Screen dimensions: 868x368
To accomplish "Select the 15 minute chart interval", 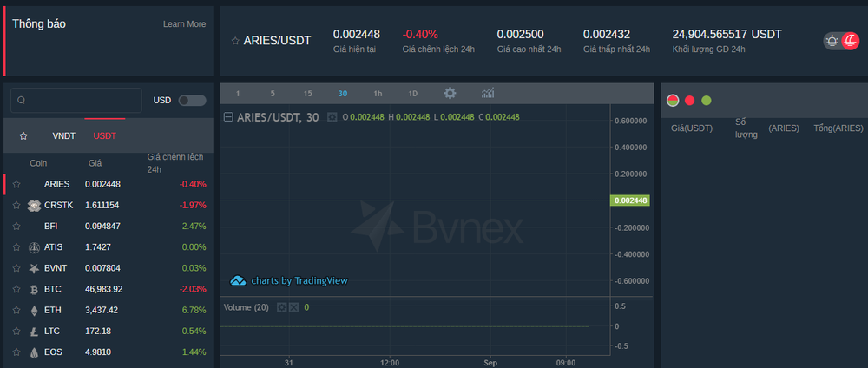I will [x=308, y=94].
